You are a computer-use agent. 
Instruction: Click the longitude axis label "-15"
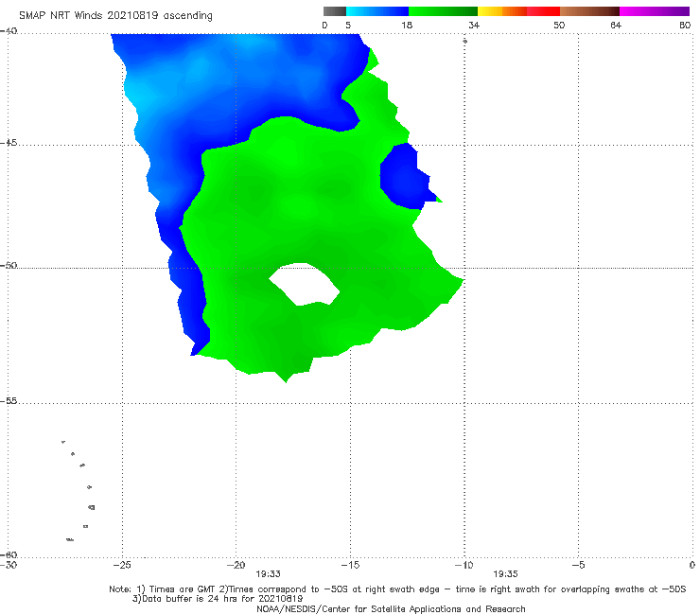pos(350,565)
